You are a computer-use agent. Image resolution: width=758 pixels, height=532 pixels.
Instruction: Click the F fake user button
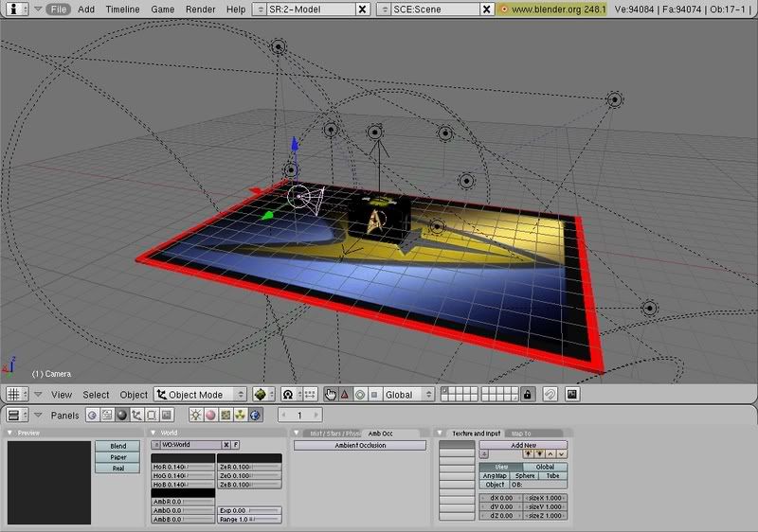236,445
